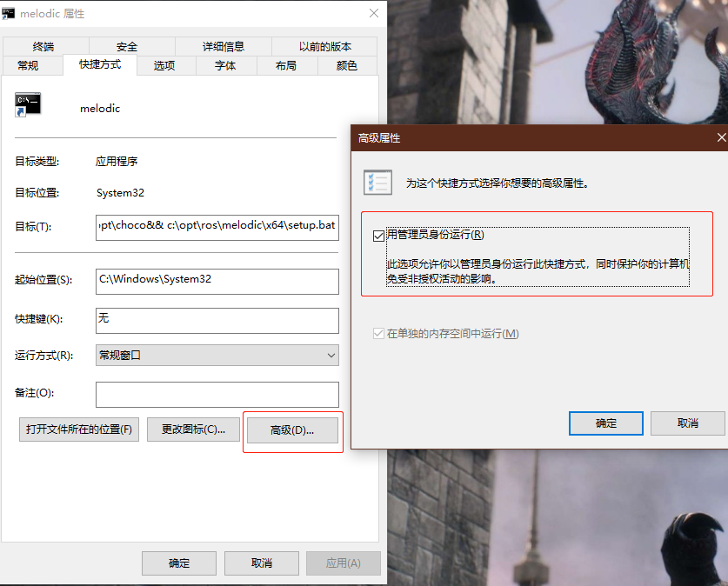Click inside the 目标 input field
728x586 pixels.
click(x=217, y=226)
